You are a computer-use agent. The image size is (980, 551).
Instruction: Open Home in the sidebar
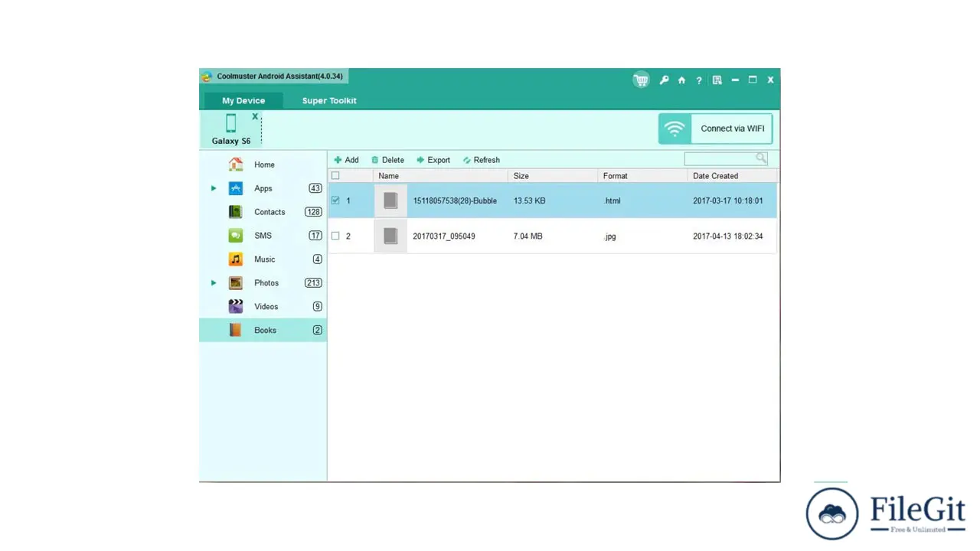(x=263, y=165)
